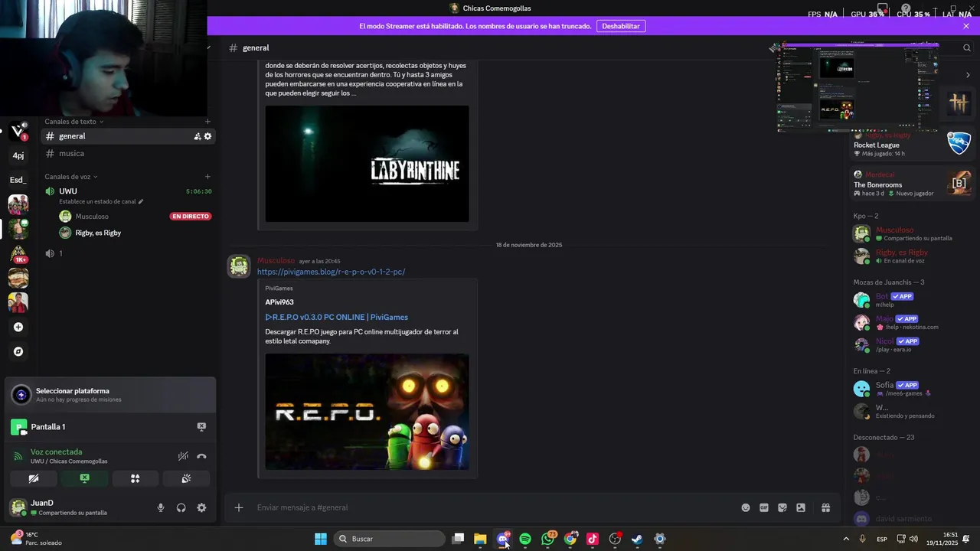Toggle noise suppression icon in voice panel
The width and height of the screenshot is (980, 551).
(183, 456)
